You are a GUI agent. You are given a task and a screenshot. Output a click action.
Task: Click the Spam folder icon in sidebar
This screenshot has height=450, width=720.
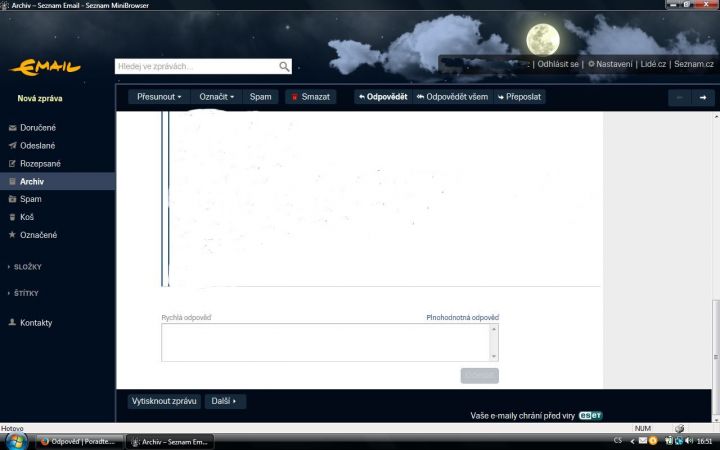(x=12, y=199)
